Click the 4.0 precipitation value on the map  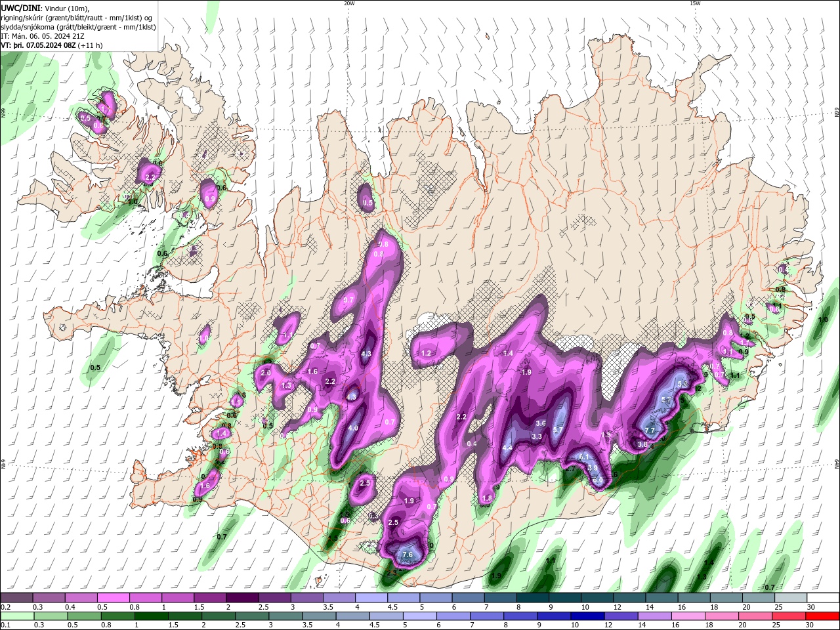pyautogui.click(x=353, y=428)
